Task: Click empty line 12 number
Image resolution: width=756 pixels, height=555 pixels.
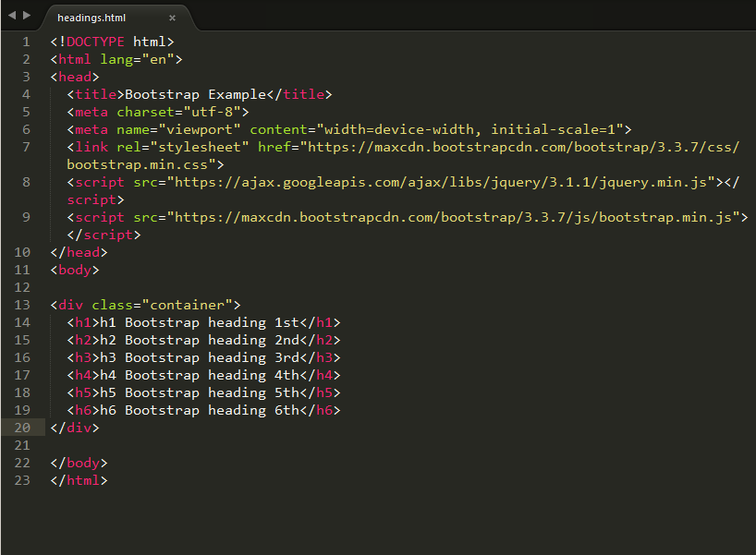Action: [x=22, y=287]
